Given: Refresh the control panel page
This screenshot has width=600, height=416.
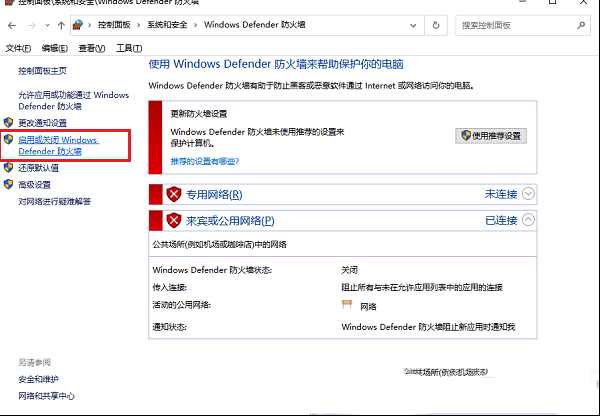Looking at the screenshot, I should click(x=436, y=26).
